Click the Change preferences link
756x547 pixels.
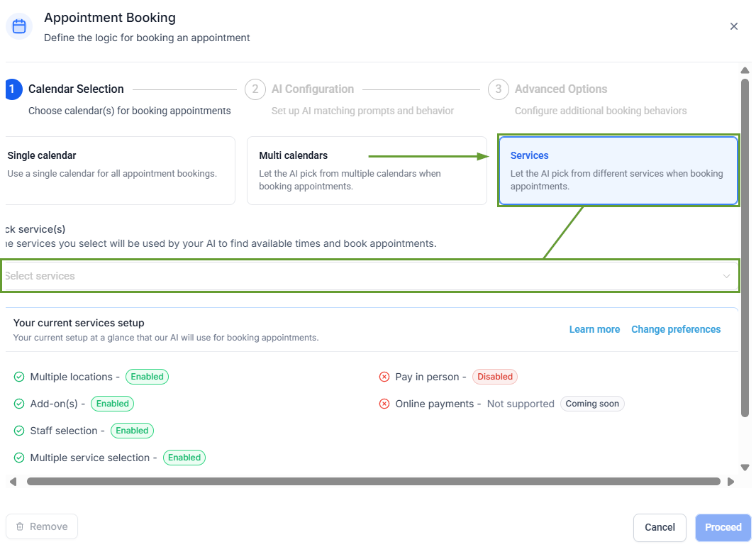tap(676, 329)
